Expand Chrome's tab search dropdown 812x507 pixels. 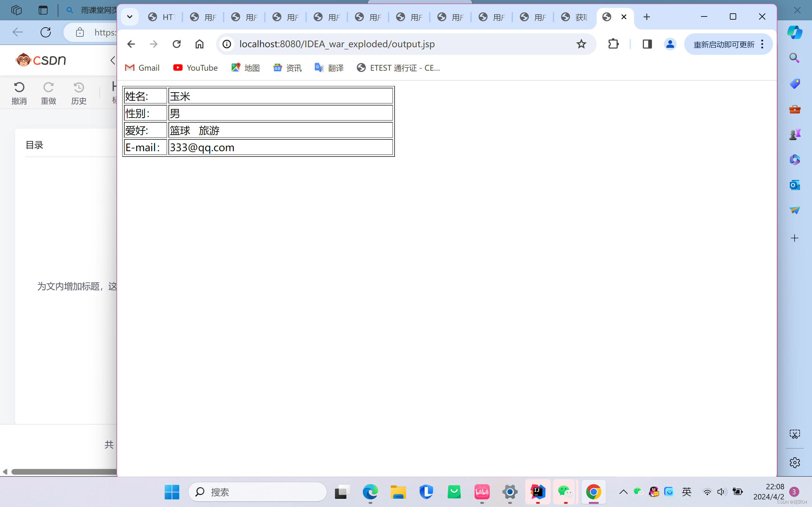coord(129,17)
